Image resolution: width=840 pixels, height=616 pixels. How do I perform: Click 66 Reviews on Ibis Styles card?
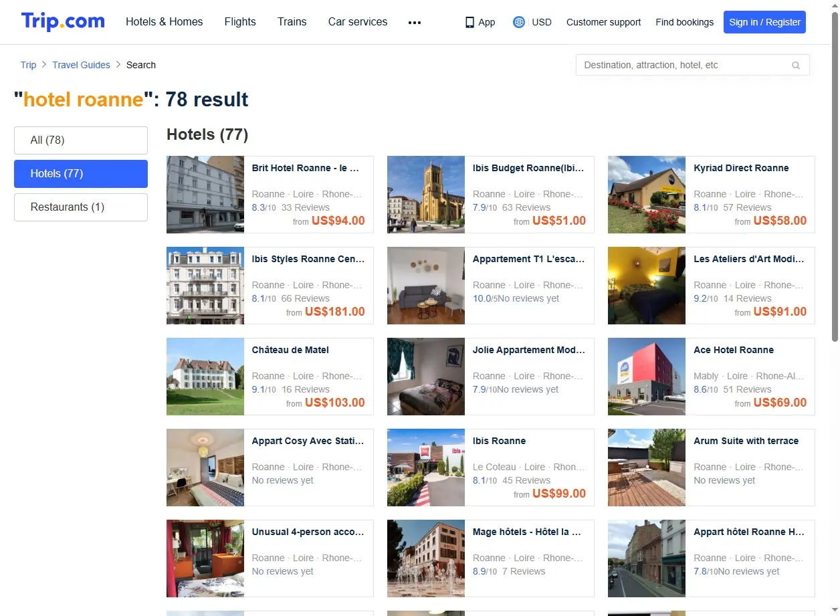click(x=306, y=299)
